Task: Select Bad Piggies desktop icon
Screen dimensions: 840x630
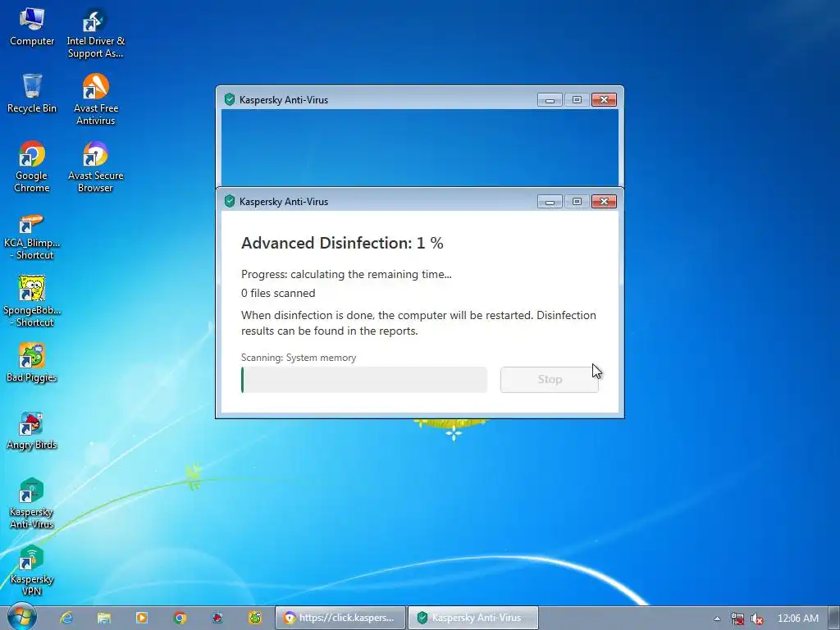Action: [x=32, y=363]
